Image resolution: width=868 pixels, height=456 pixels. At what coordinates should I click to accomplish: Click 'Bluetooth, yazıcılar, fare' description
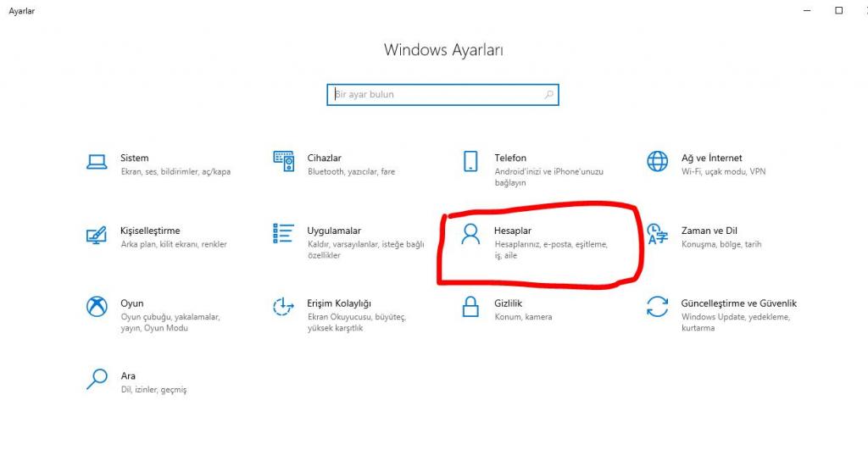[x=352, y=171]
